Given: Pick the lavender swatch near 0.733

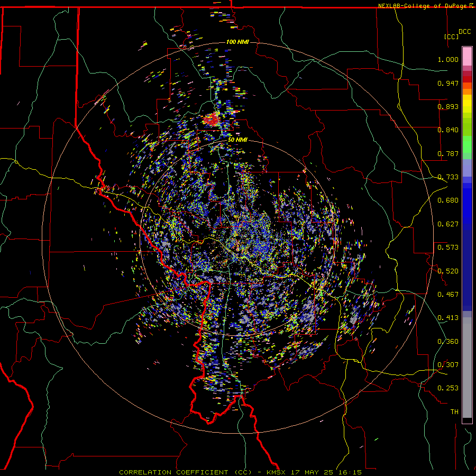Looking at the screenshot, I should coord(467,168).
